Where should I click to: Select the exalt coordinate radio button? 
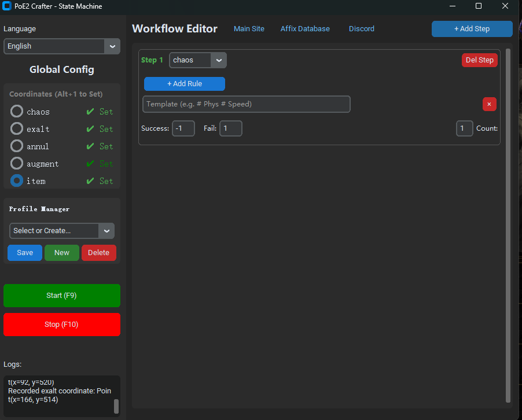point(17,128)
